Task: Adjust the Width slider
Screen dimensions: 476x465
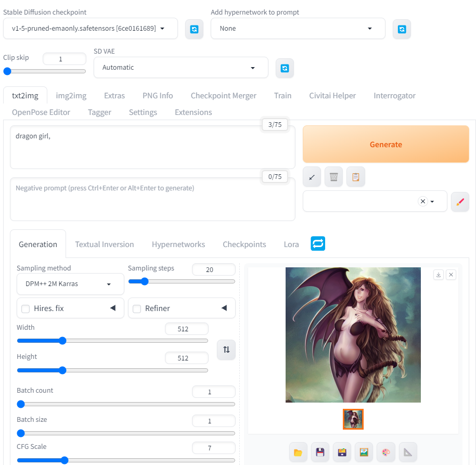Action: (x=112, y=341)
